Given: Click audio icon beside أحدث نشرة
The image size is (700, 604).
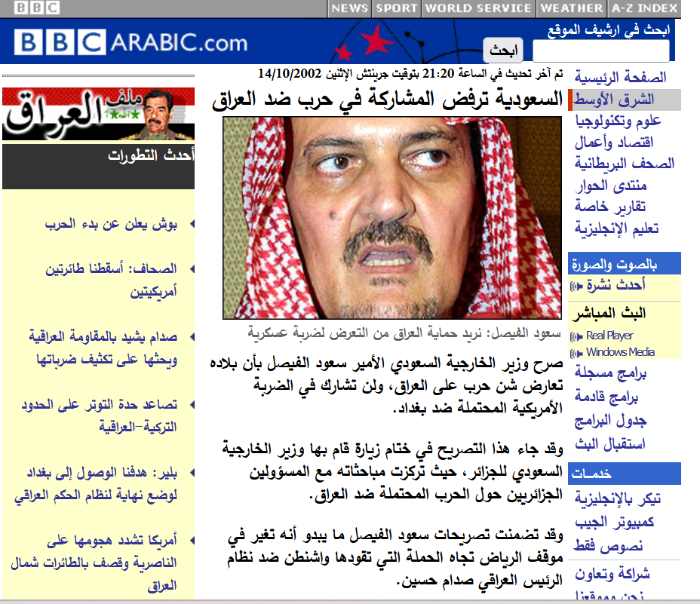Looking at the screenshot, I should click(x=576, y=286).
